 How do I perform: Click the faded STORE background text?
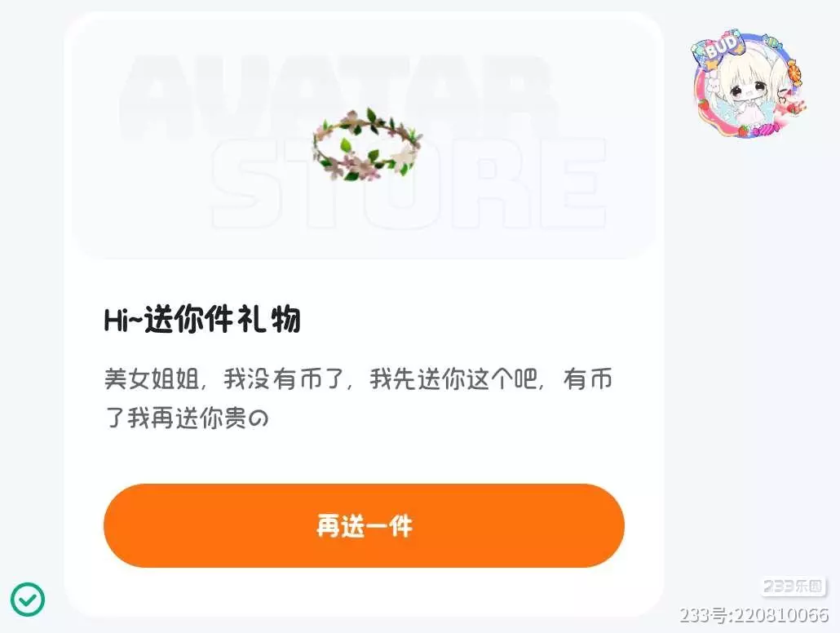tap(409, 184)
